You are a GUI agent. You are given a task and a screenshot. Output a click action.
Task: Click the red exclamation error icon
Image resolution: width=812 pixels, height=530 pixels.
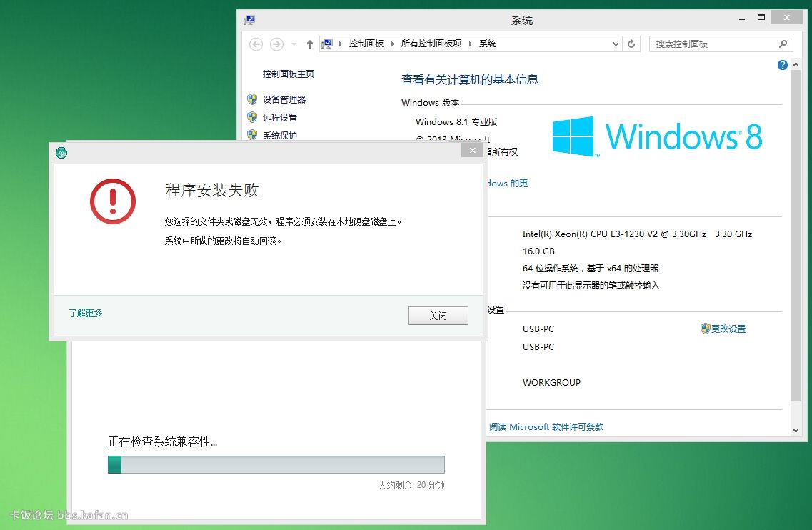click(x=113, y=201)
